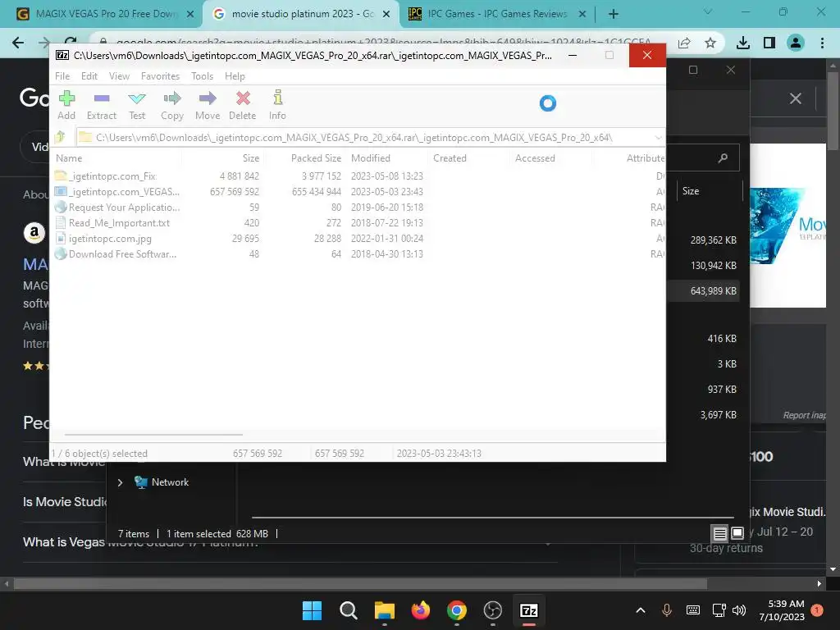
Task: Switch Explorer to large thumbnails view icon
Action: point(737,533)
